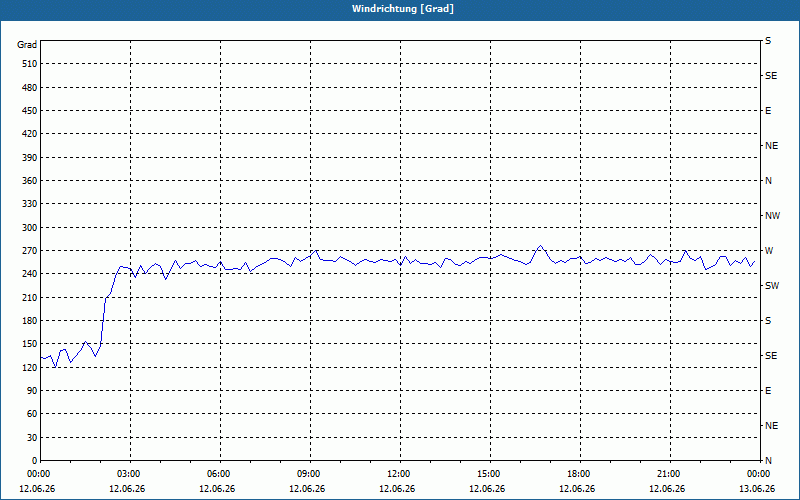Click the 120 degree axis label
The image size is (800, 500).
(x=30, y=367)
